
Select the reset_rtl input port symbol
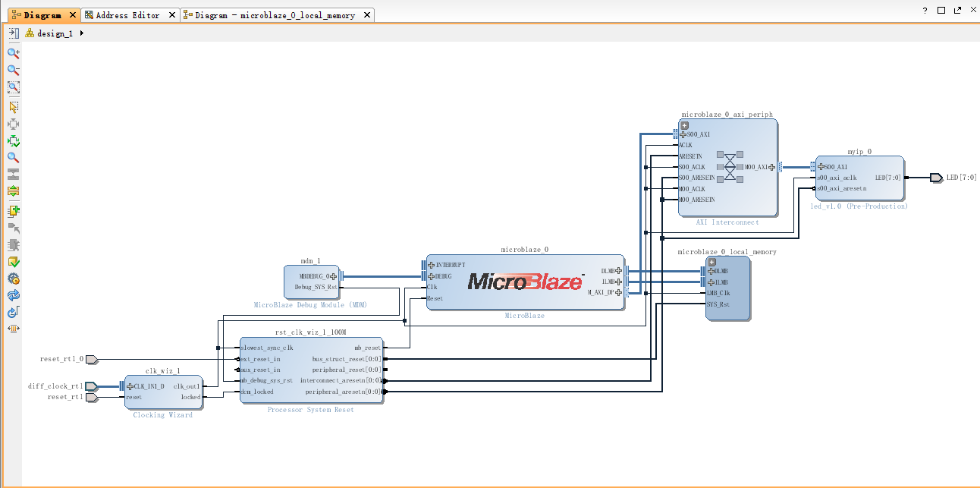pyautogui.click(x=91, y=397)
